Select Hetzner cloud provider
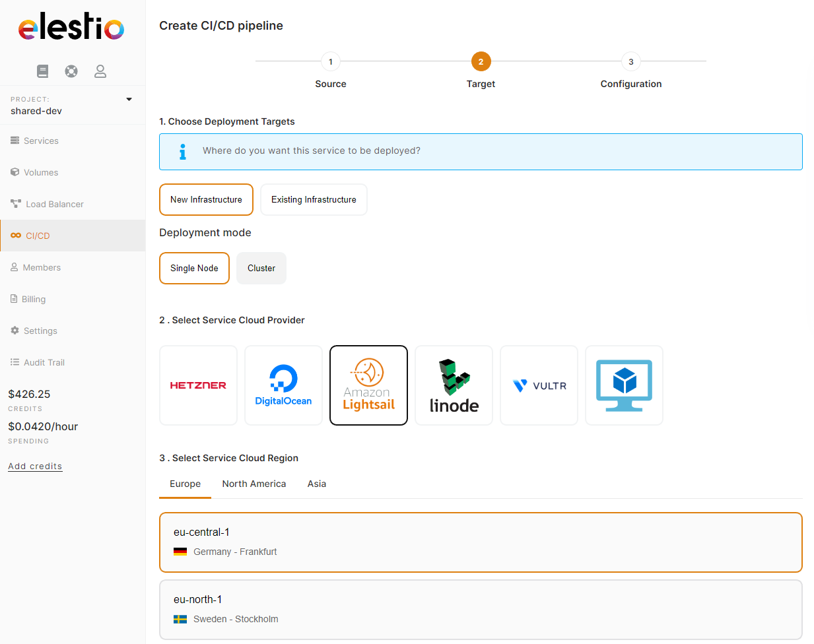814x644 pixels. click(x=198, y=385)
